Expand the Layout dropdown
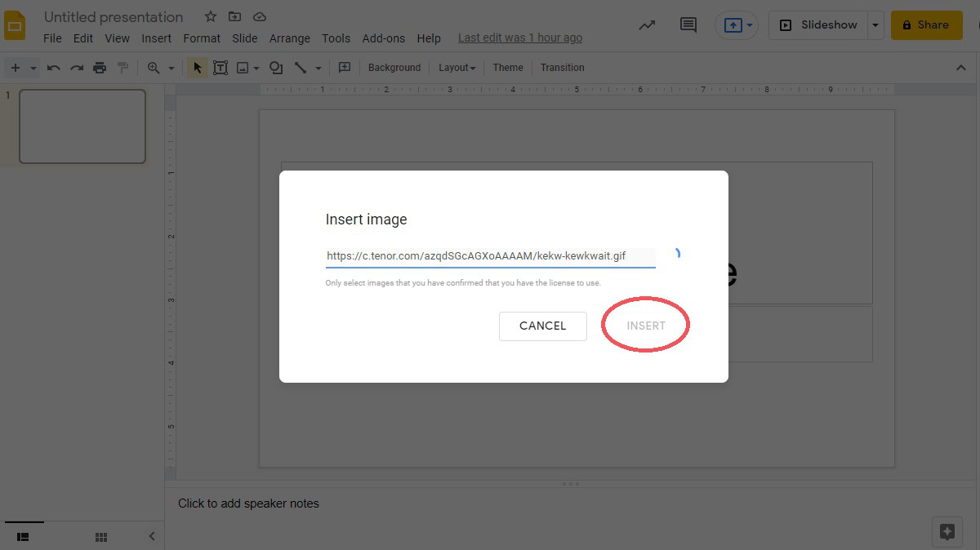The image size is (980, 550). [x=457, y=68]
